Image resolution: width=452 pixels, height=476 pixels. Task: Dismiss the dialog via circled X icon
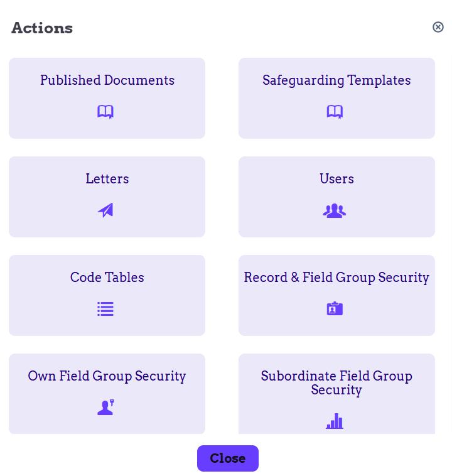[438, 27]
